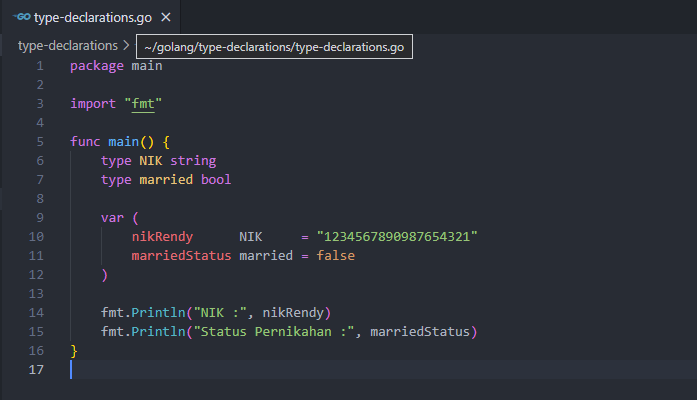This screenshot has width=697, height=400.
Task: Click the "func" keyword on line 5
Action: tap(85, 142)
